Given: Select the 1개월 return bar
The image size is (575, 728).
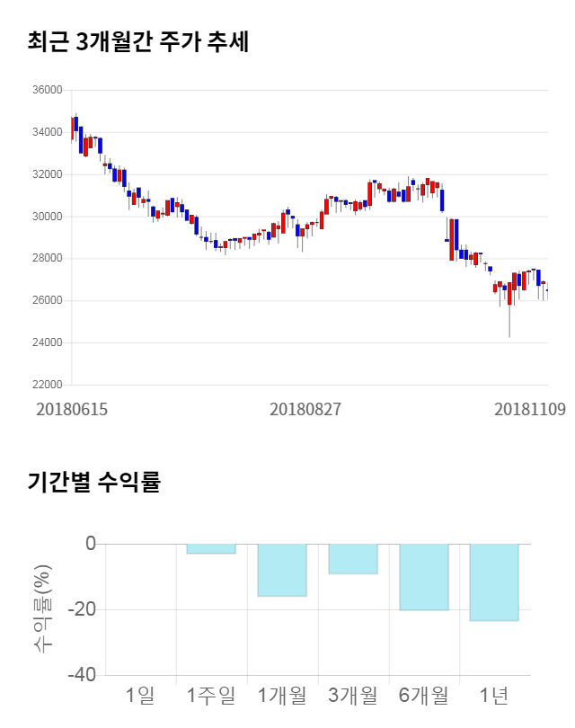Looking at the screenshot, I should 282,570.
